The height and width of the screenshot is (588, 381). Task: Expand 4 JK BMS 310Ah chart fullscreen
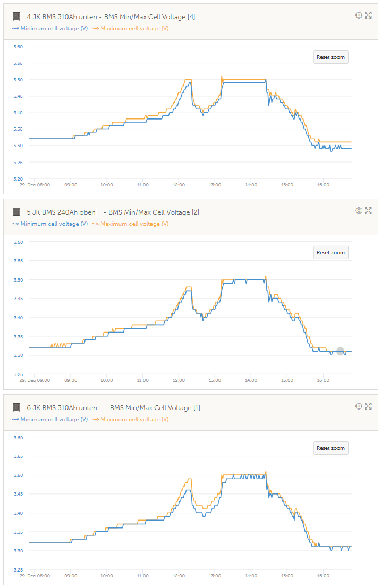368,15
